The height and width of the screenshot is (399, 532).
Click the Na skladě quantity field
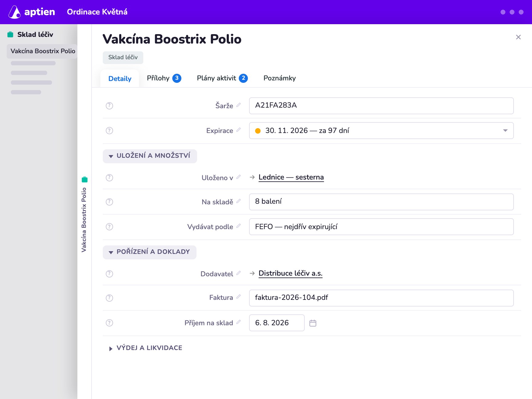coord(381,202)
